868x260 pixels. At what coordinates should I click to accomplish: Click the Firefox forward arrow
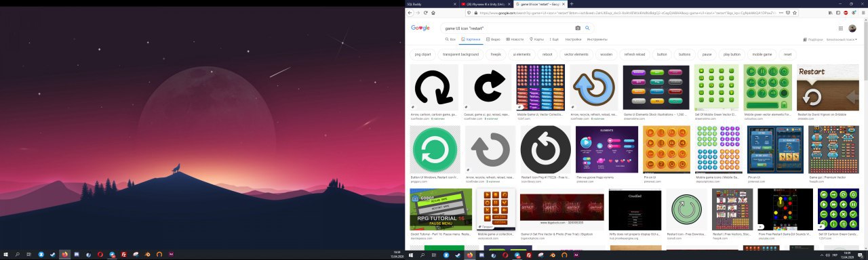417,12
